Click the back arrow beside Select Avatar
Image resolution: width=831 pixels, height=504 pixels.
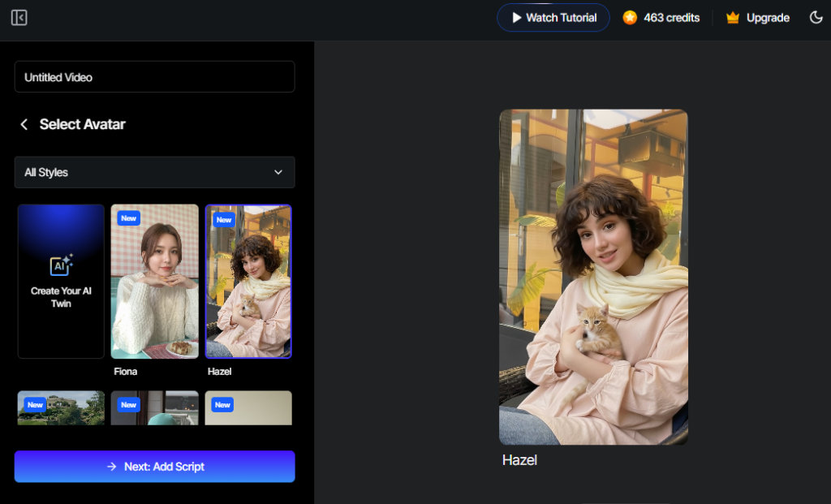pyautogui.click(x=24, y=124)
